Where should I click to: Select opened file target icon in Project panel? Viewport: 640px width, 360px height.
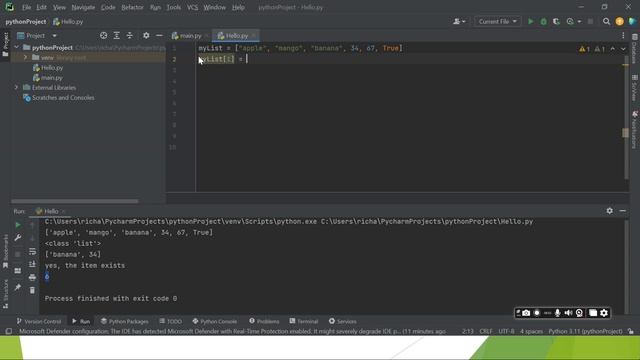(x=104, y=36)
